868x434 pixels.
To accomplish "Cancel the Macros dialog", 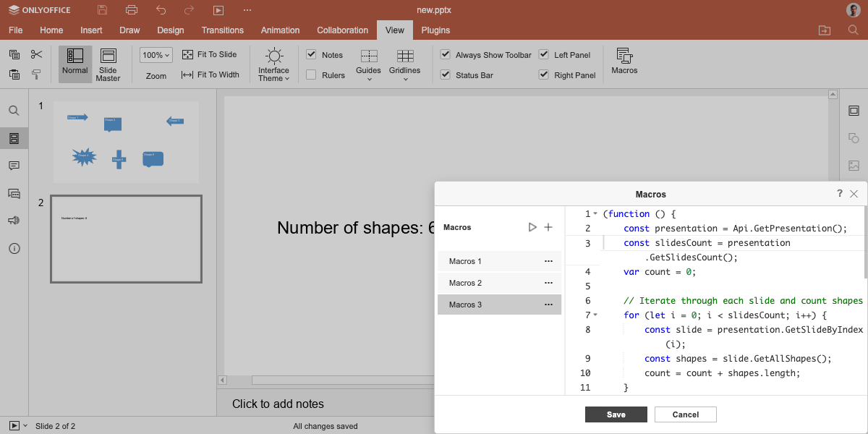I will 686,414.
